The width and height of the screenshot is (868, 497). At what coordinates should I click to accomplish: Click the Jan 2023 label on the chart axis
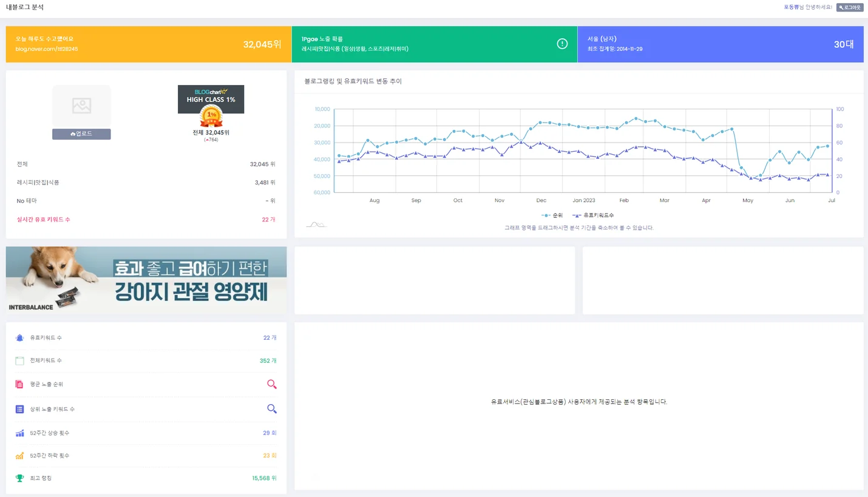[584, 200]
